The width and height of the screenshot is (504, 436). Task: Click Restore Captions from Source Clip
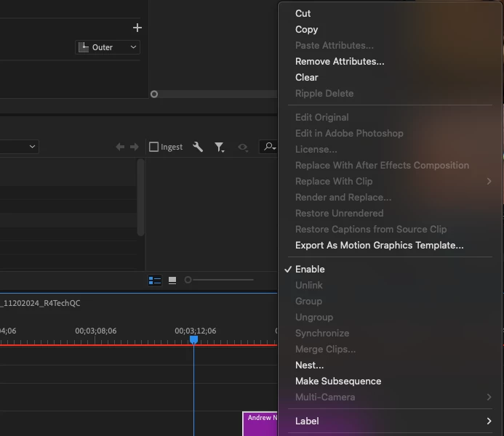(x=371, y=229)
